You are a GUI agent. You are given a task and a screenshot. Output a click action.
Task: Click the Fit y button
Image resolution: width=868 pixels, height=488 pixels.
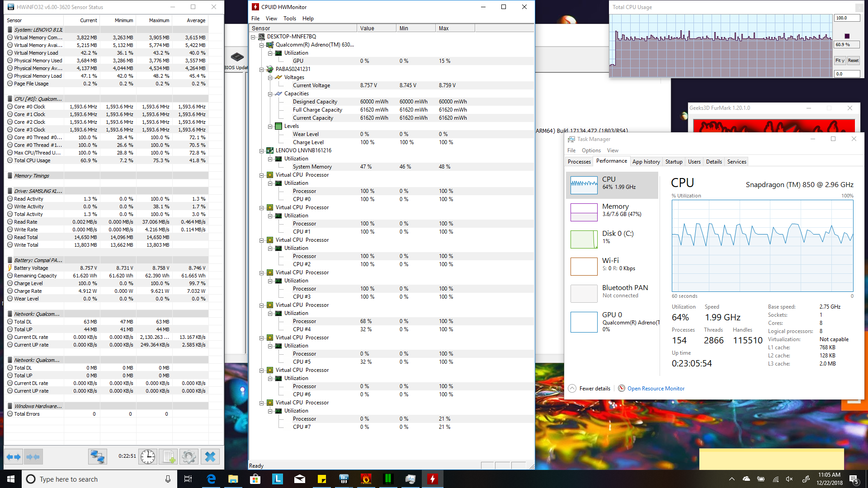point(840,61)
